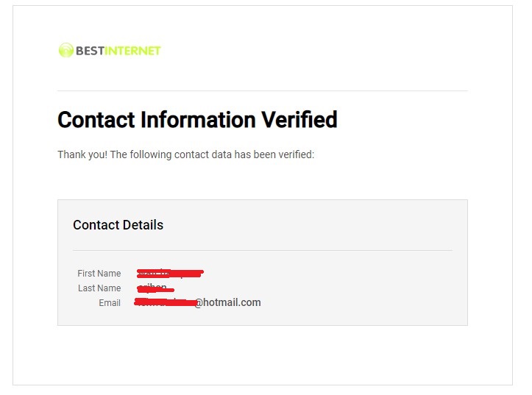532x395 pixels.
Task: Click the green BestInternet globe icon
Action: (65, 50)
